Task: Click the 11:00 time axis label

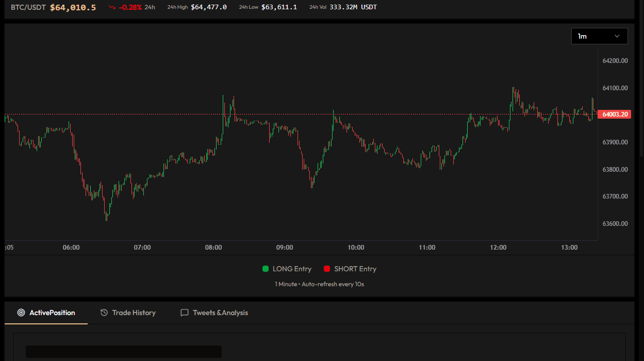Action: (x=427, y=248)
